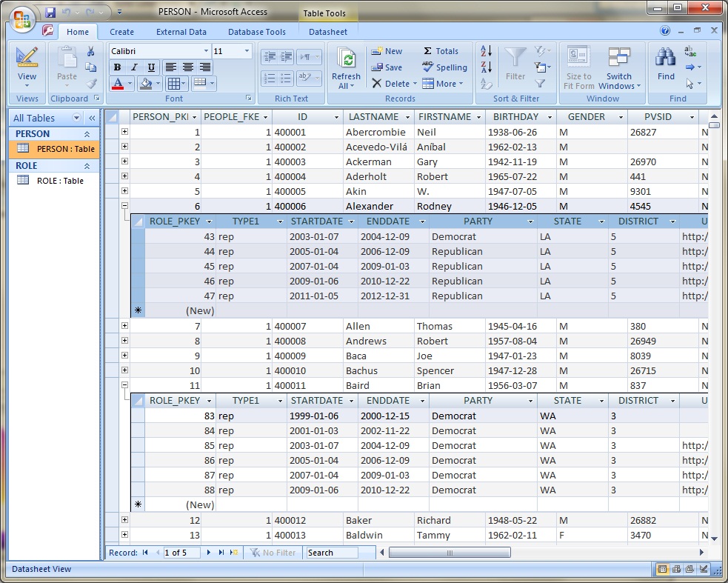Image resolution: width=728 pixels, height=583 pixels.
Task: Click the Spelling check button
Action: [x=444, y=67]
